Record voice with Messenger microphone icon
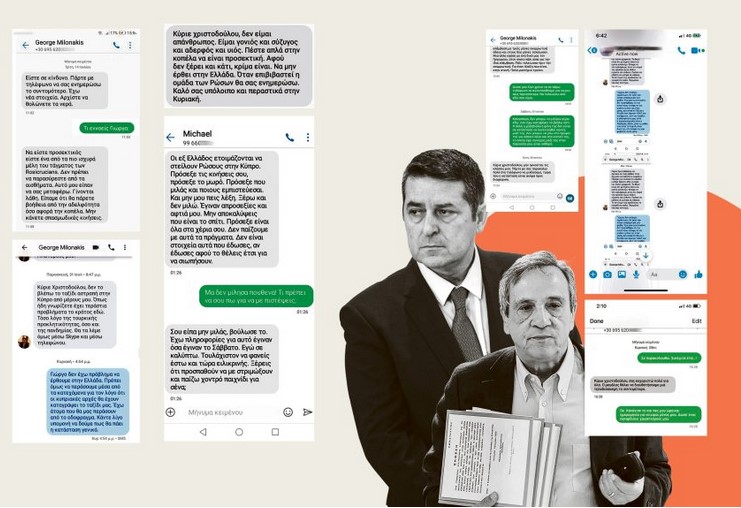 point(636,274)
